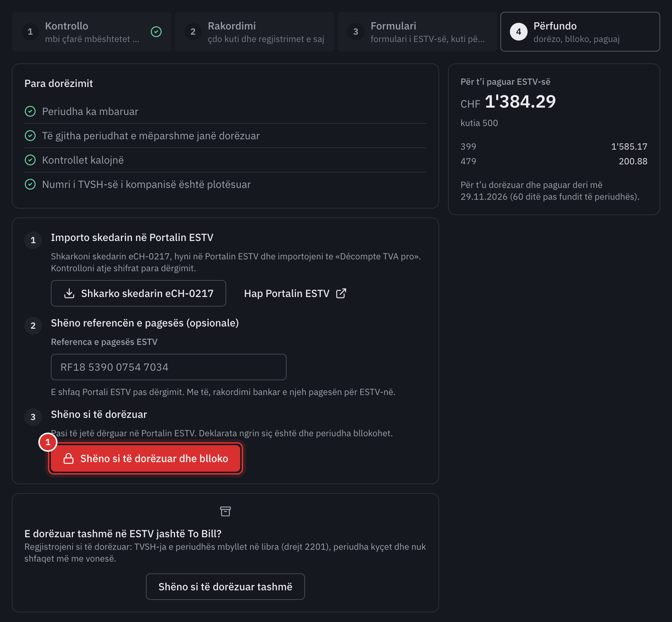The height and width of the screenshot is (622, 672).
Task: Mark as submitted and lock period
Action: coord(146,458)
